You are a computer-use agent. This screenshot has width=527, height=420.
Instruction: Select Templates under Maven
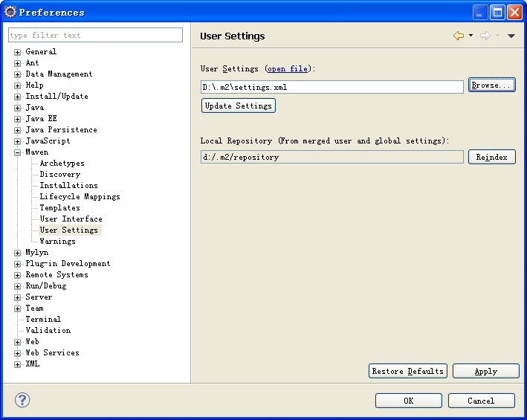click(x=59, y=207)
